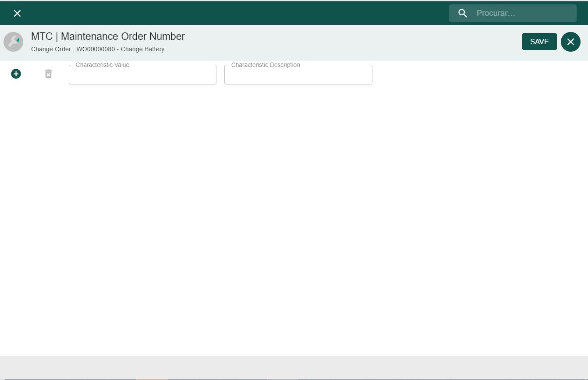Click the X icon in the dark top bar
This screenshot has height=380, width=588.
click(x=17, y=13)
